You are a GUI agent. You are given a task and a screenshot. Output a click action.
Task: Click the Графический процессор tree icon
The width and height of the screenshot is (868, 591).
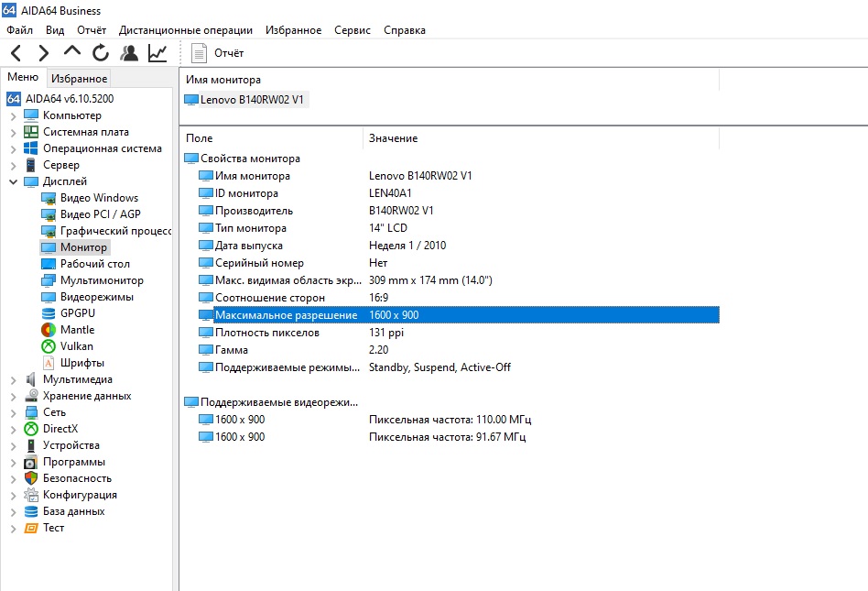click(x=49, y=231)
